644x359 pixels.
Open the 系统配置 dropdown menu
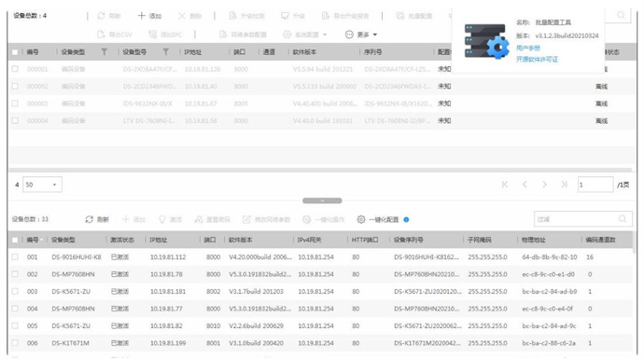pyautogui.click(x=305, y=35)
